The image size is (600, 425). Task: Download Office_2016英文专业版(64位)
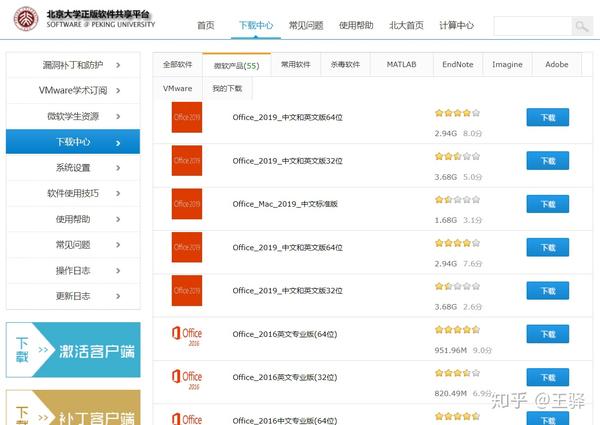(548, 334)
